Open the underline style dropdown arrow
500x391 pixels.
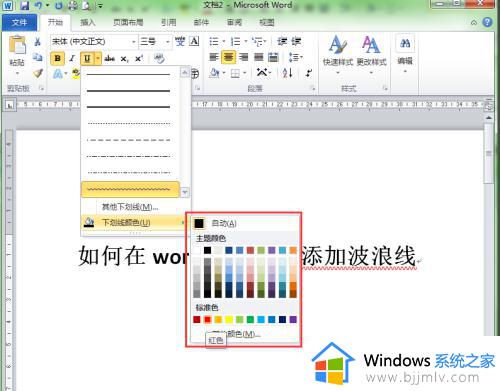98,59
